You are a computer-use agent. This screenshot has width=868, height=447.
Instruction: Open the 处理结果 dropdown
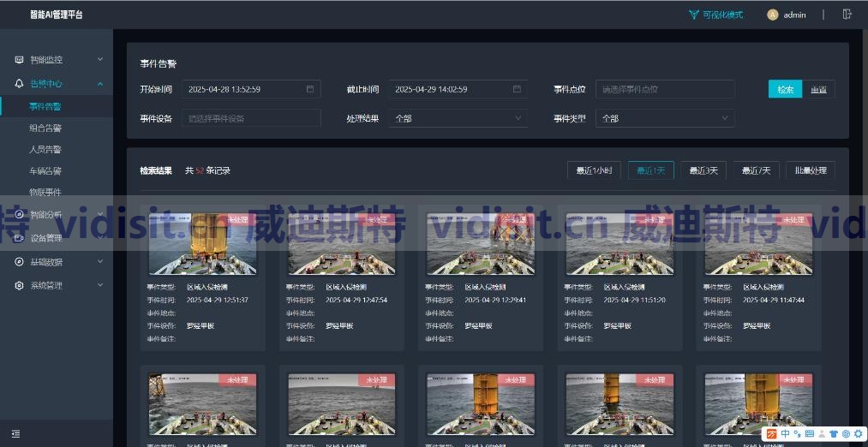pyautogui.click(x=458, y=118)
